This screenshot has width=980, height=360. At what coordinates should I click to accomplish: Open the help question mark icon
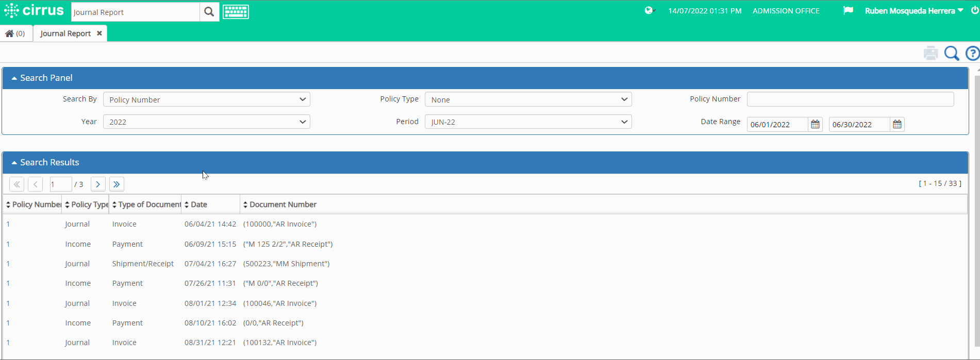[973, 53]
